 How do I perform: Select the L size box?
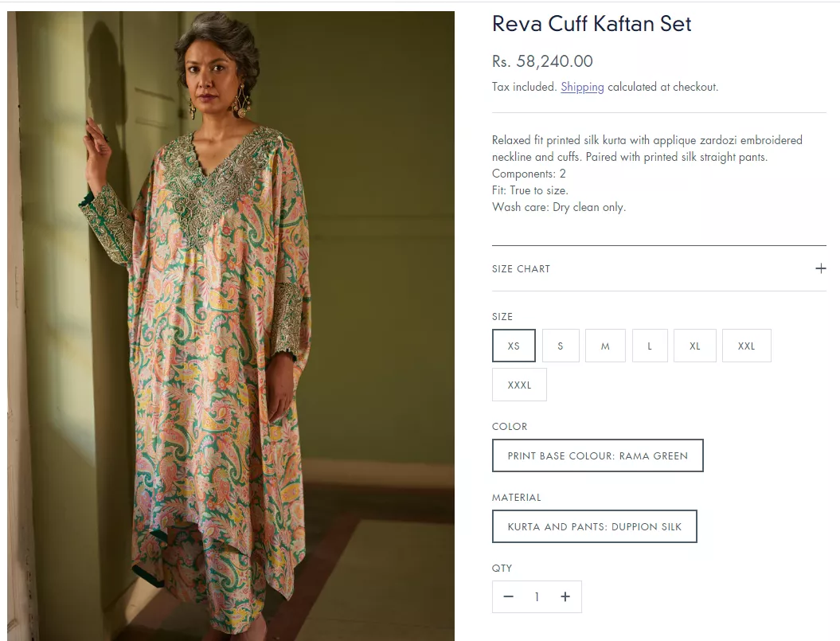650,346
